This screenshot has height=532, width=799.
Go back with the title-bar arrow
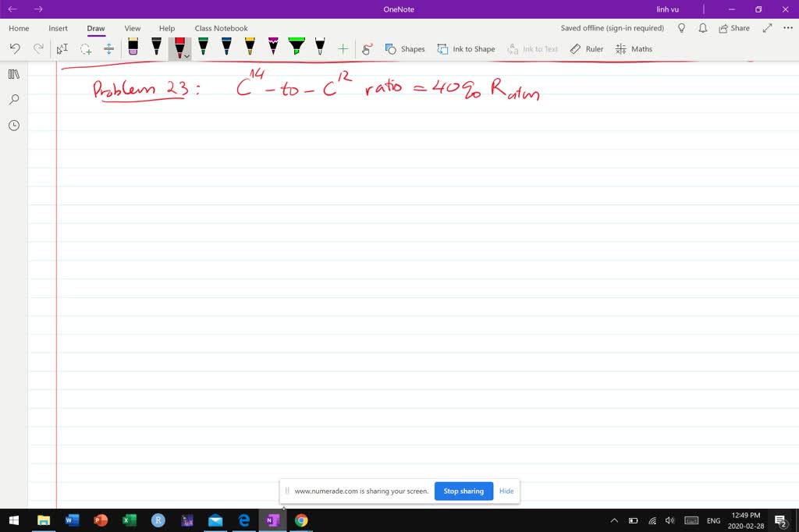[12, 9]
